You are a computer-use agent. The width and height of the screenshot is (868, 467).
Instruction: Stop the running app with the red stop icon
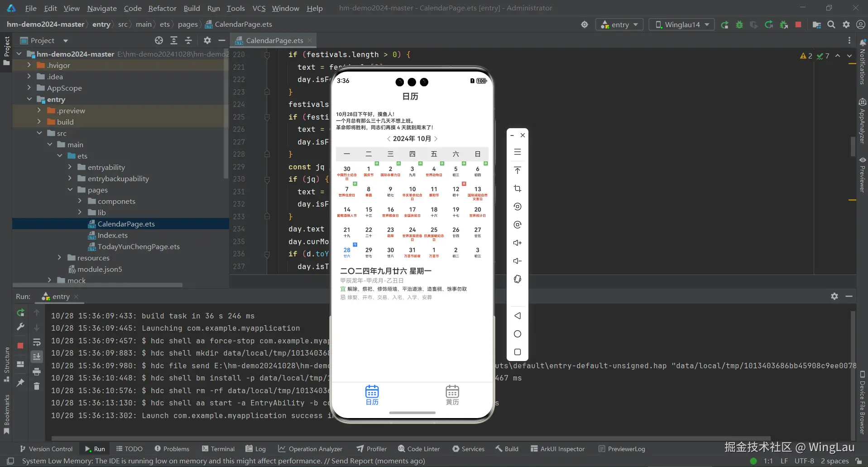(798, 25)
